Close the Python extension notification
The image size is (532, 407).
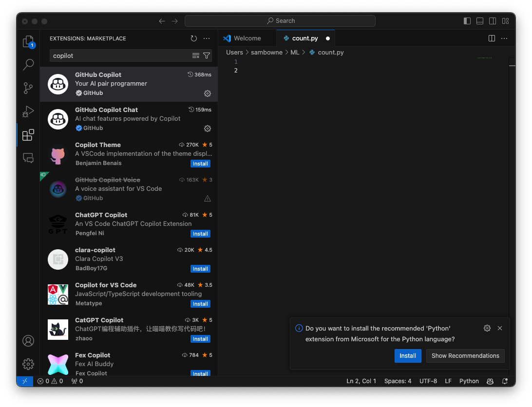coord(500,328)
